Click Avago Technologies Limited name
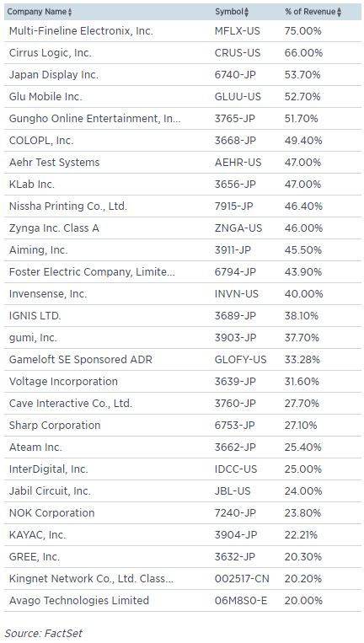Image resolution: width=364 pixels, height=643 pixels. tap(78, 600)
